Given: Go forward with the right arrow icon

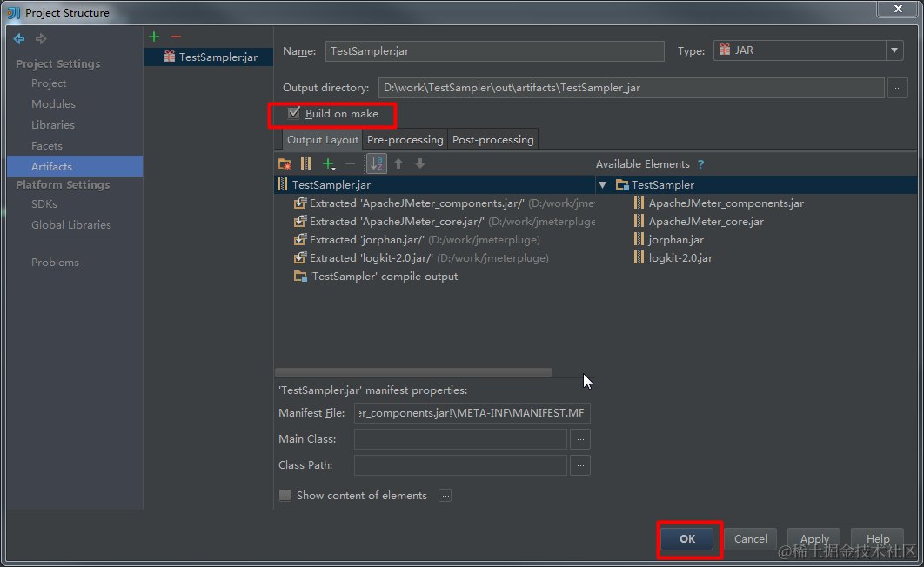Looking at the screenshot, I should 41,39.
